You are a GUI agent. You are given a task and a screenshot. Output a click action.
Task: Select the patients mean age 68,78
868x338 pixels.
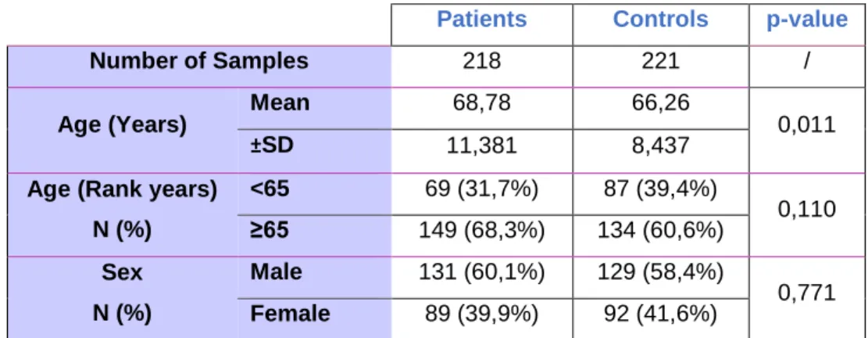coord(481,103)
